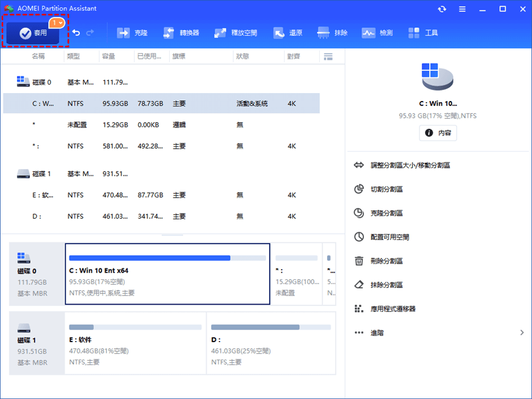Click the split partition pie icon
Screen dimensions: 532x399
358,189
